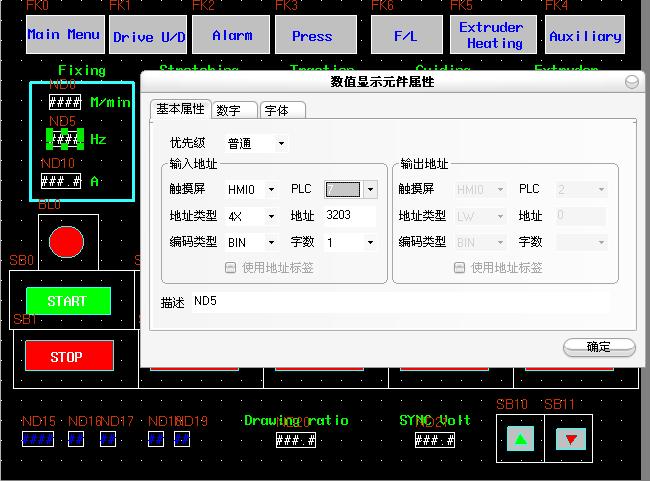Enable 使用地址标签 checkbox under input address
The width and height of the screenshot is (650, 481).
click(x=231, y=268)
